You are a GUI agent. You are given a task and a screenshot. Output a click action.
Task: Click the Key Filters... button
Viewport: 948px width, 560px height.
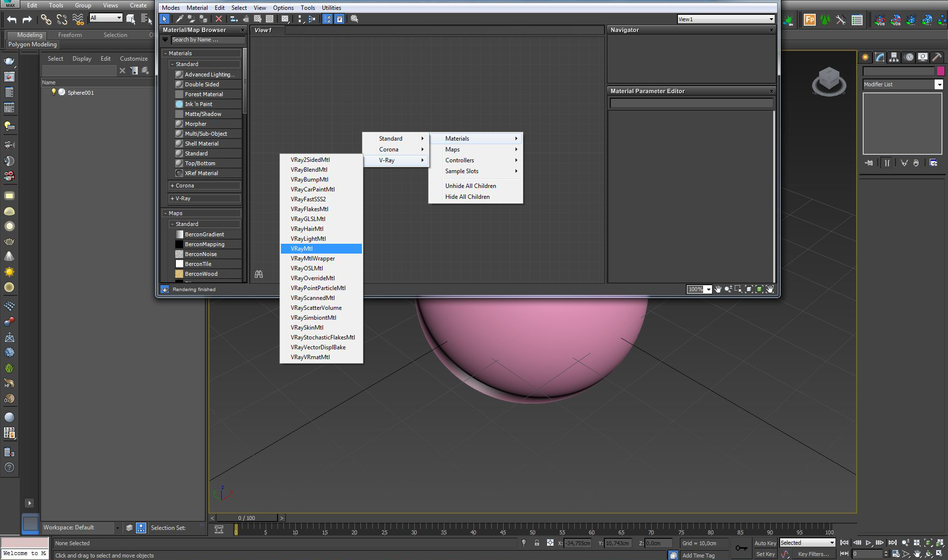[813, 554]
